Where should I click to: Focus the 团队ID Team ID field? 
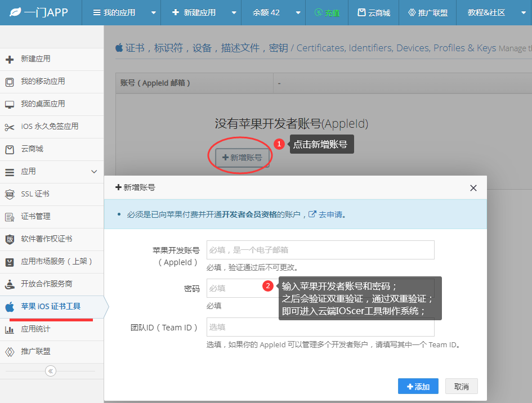tap(320, 327)
